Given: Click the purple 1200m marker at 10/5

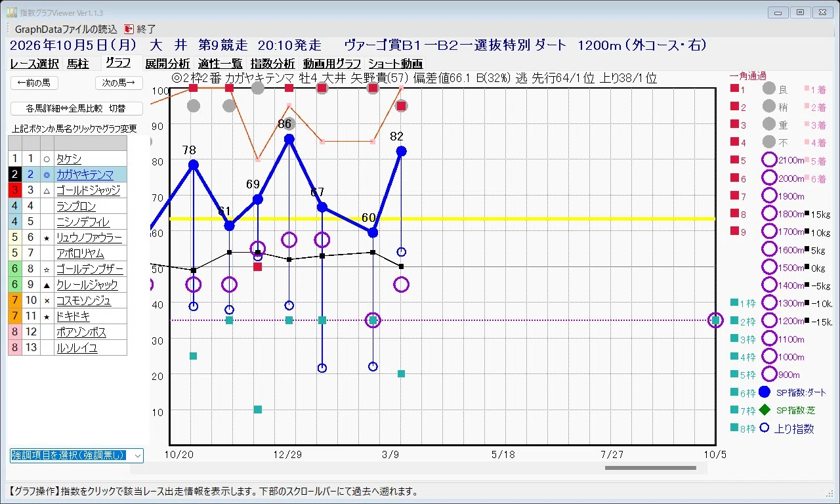Looking at the screenshot, I should click(715, 321).
